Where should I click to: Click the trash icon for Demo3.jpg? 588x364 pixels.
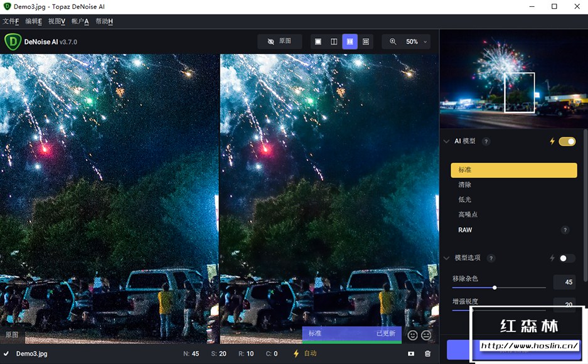point(427,353)
